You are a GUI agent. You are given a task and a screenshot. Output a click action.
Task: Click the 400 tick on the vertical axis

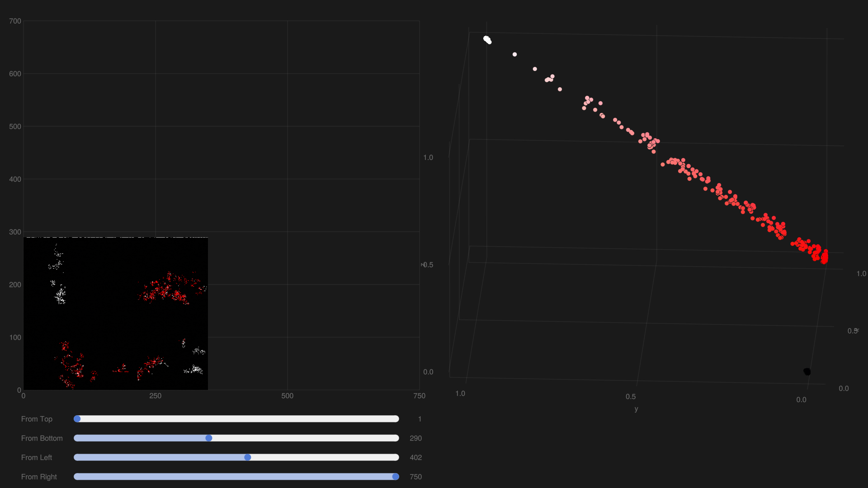[15, 179]
